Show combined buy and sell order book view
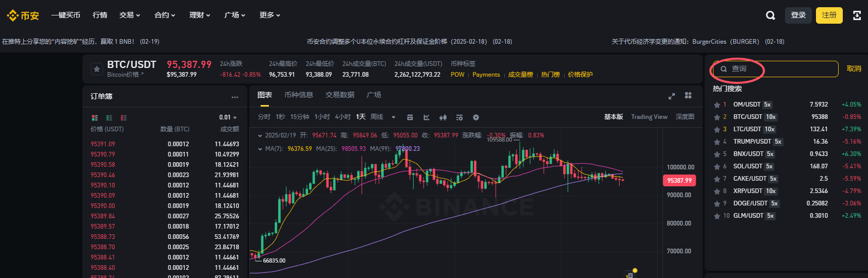Screen dimensions: 868x278 click(95, 118)
